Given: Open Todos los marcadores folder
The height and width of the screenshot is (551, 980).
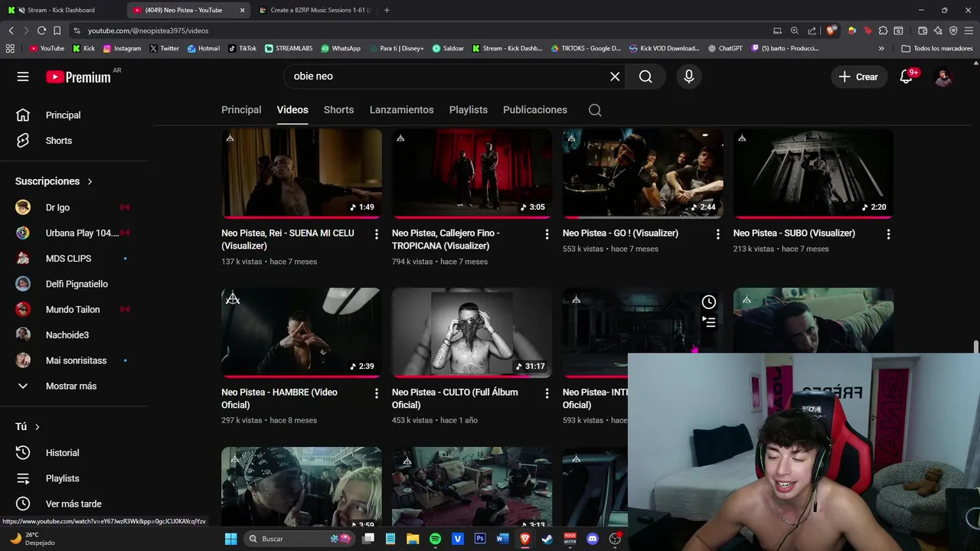Looking at the screenshot, I should point(937,48).
